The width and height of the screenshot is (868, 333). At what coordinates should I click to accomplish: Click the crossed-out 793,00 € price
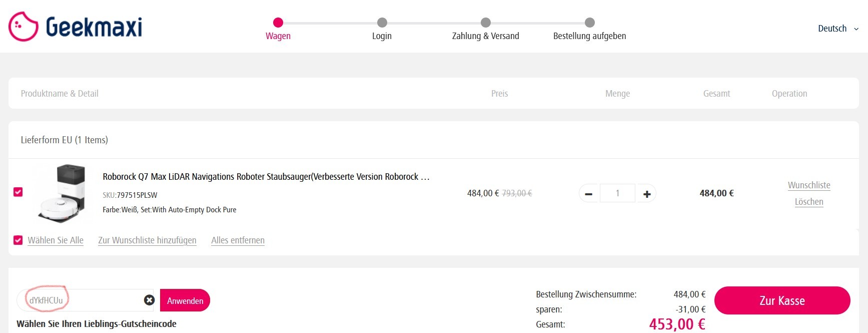(x=517, y=193)
